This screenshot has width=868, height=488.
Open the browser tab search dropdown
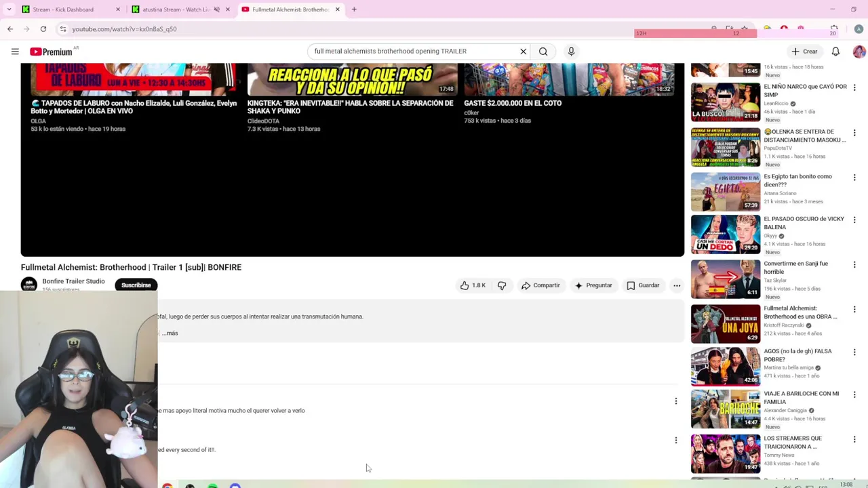9,9
